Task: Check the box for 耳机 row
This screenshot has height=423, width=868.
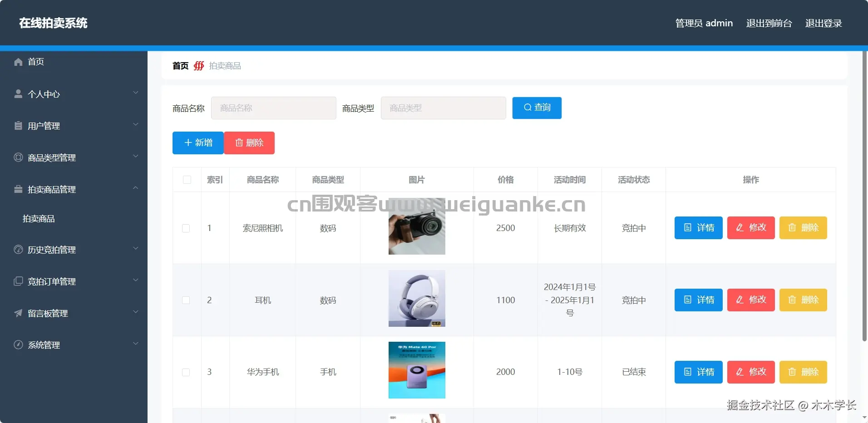Action: [186, 300]
